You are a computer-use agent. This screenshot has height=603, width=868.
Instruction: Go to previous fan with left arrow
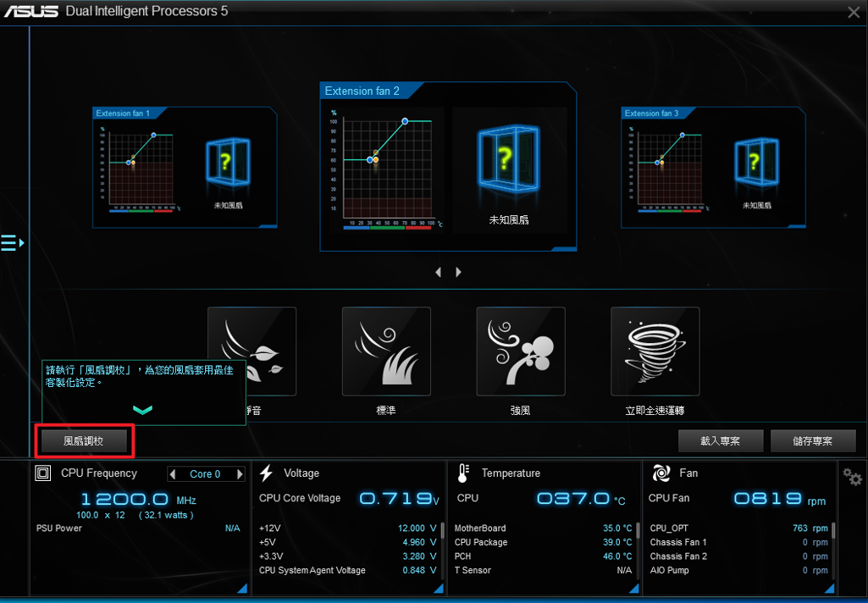point(438,272)
